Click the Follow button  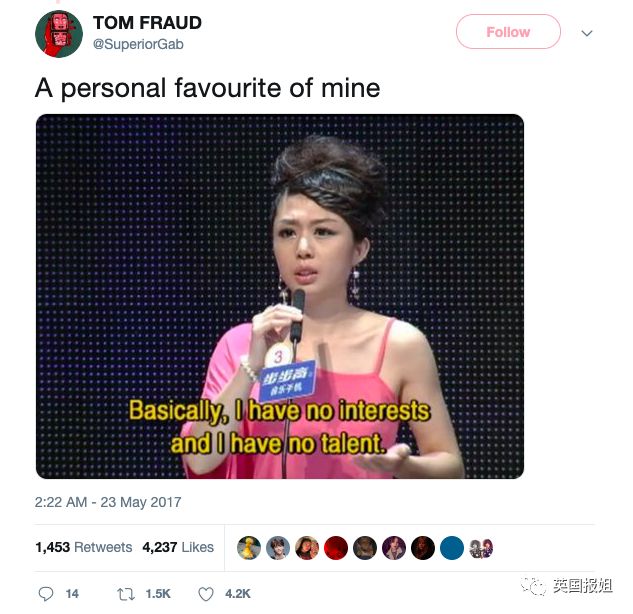pos(508,32)
